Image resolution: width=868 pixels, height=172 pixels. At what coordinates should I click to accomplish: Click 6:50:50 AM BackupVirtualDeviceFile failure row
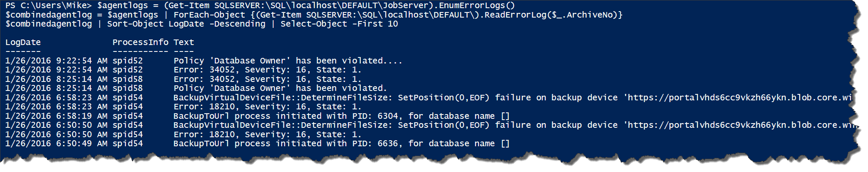coord(430,125)
